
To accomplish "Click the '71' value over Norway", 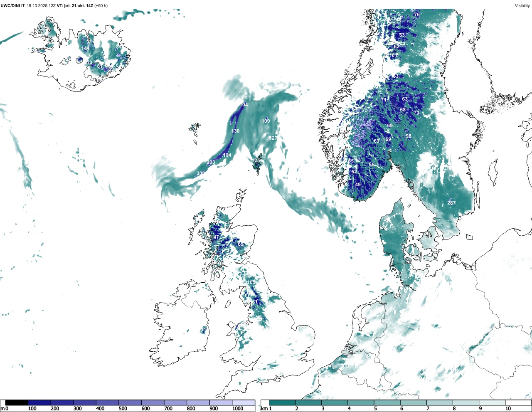I will click(x=384, y=100).
